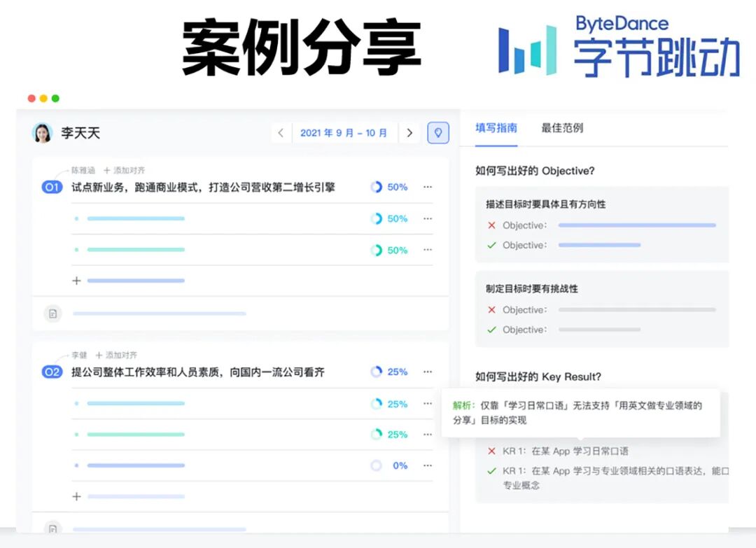
Task: Click 添加对齐 above objective O2
Action: tap(116, 356)
